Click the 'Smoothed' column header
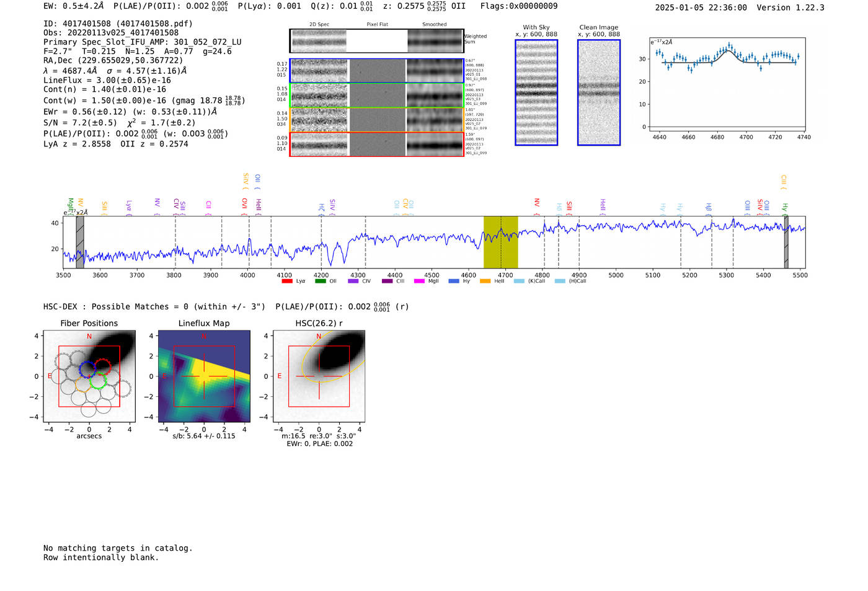This screenshot has height=591, width=868. pos(435,24)
